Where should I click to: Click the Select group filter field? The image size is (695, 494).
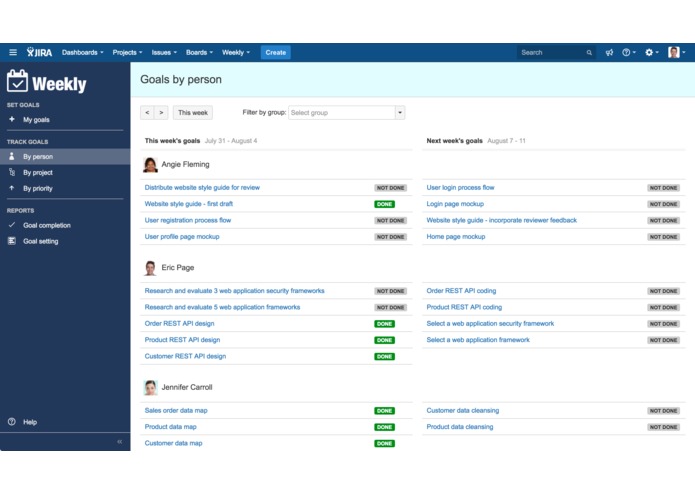[342, 113]
